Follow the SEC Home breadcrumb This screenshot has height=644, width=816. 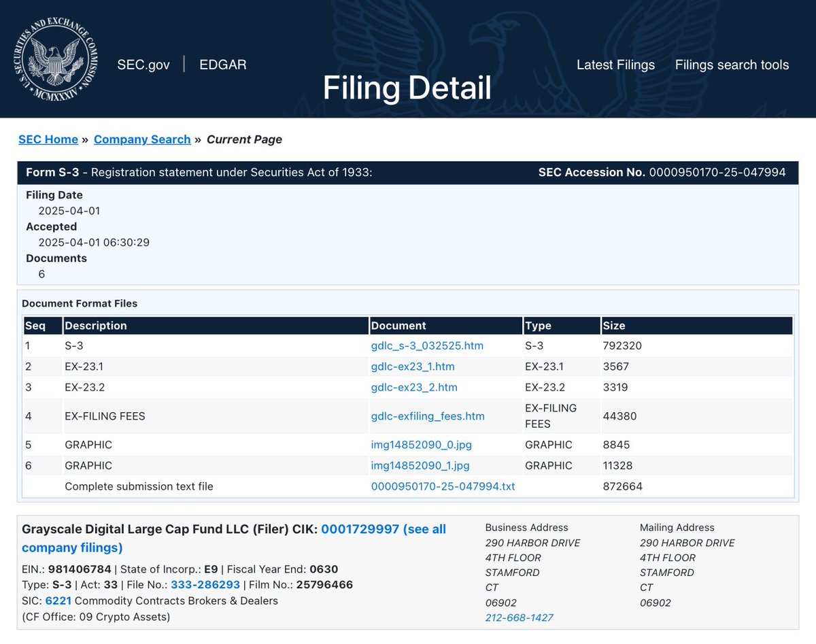48,139
